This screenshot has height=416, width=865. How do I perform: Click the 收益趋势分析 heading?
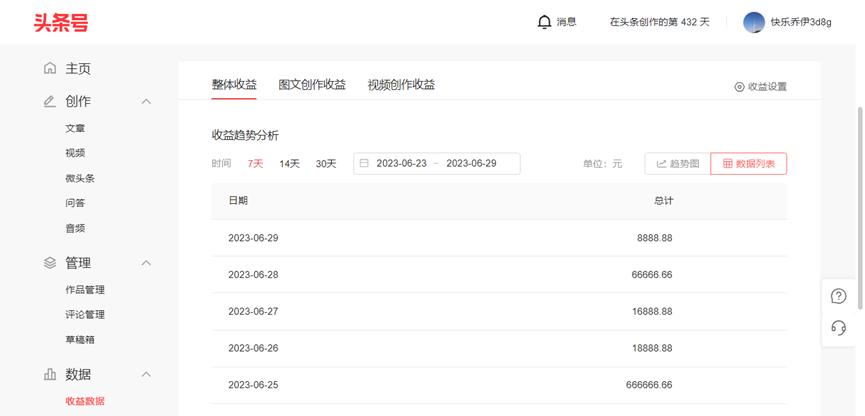click(x=245, y=135)
